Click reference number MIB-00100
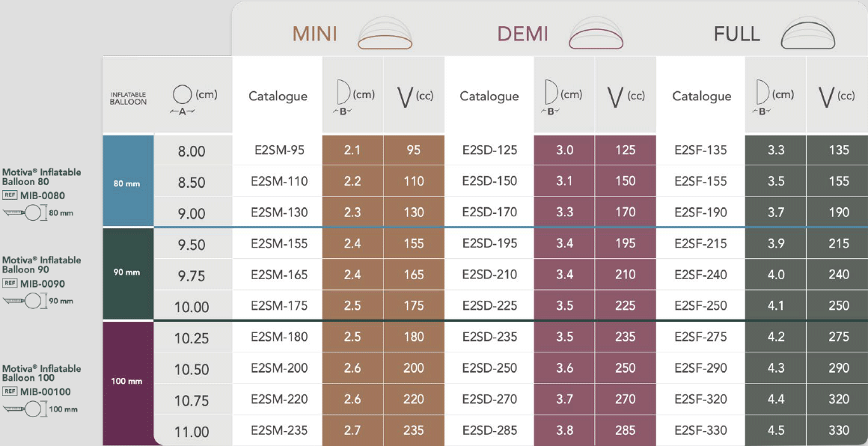This screenshot has width=868, height=446. point(46,391)
